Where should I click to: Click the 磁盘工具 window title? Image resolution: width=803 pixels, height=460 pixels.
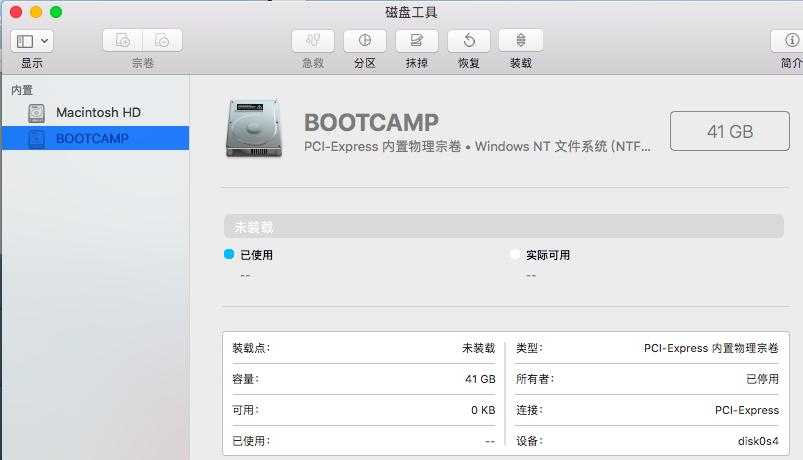coord(411,12)
